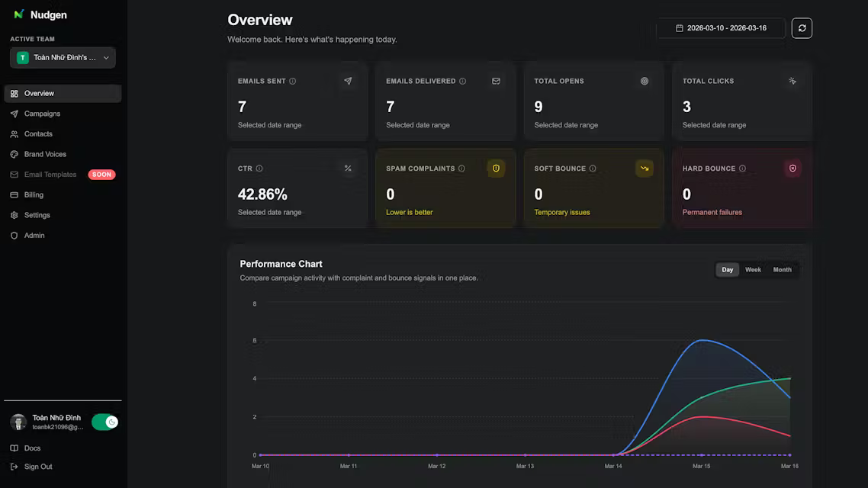Screen dimensions: 868x488
Task: Select the Month tab on Performance Chart
Action: (x=781, y=269)
